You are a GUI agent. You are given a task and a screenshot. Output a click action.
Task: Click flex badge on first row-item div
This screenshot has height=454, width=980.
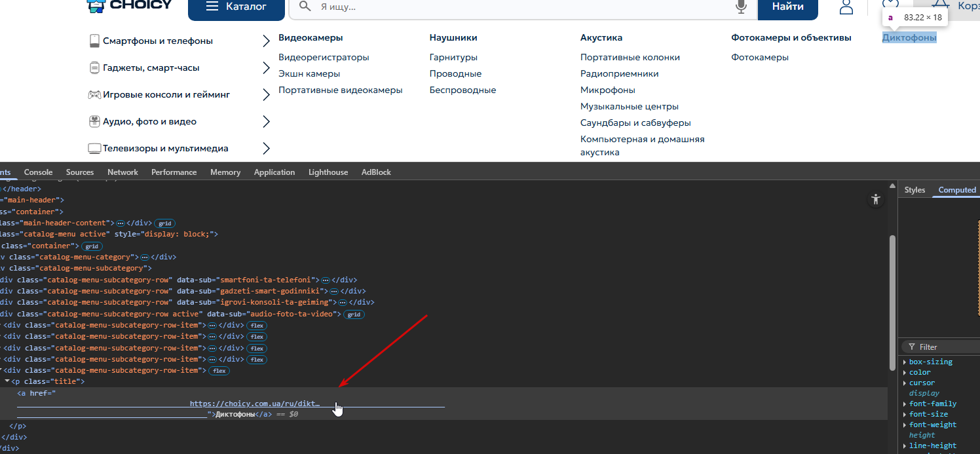click(x=257, y=326)
